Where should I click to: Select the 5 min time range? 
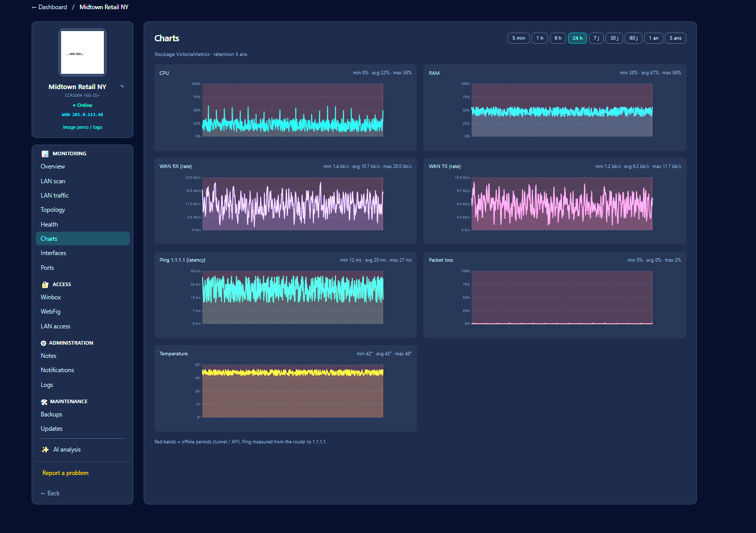(519, 38)
